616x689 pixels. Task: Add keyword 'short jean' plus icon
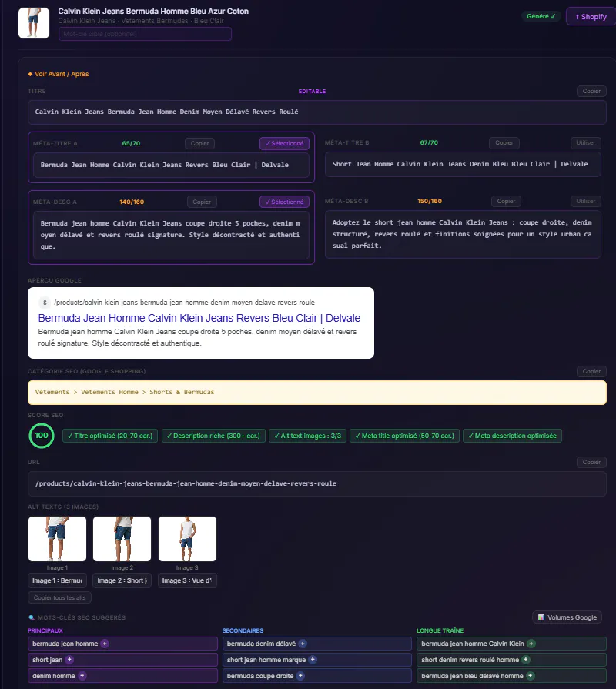tap(69, 660)
